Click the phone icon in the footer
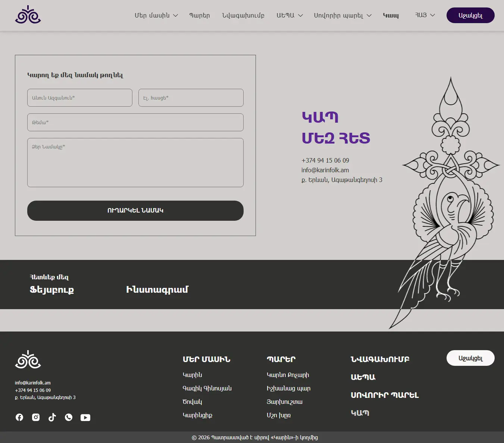504x443 pixels. click(69, 417)
